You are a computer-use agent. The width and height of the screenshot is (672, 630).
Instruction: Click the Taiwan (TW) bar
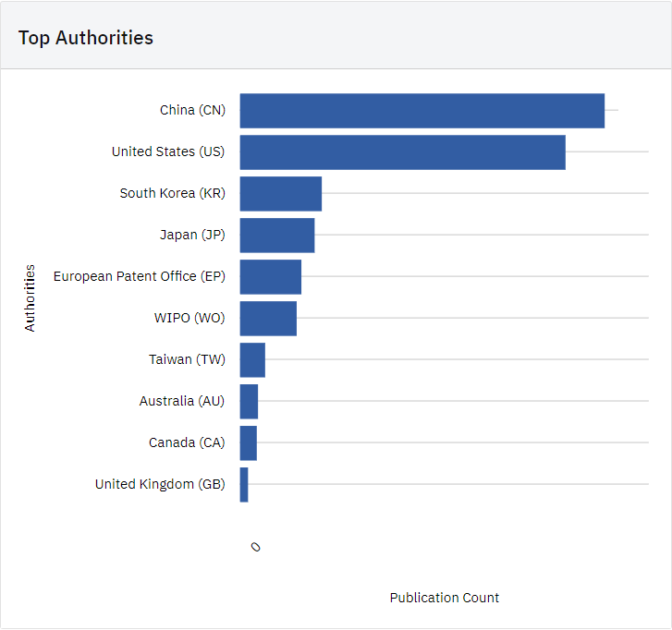click(x=252, y=360)
